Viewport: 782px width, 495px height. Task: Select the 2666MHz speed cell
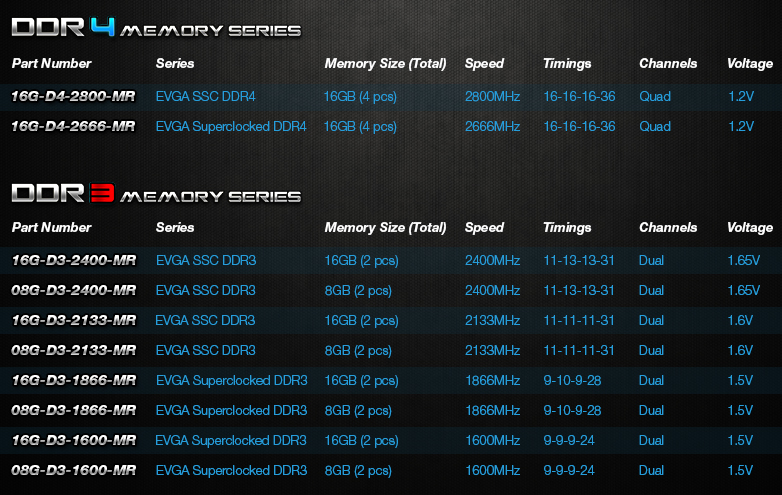492,127
